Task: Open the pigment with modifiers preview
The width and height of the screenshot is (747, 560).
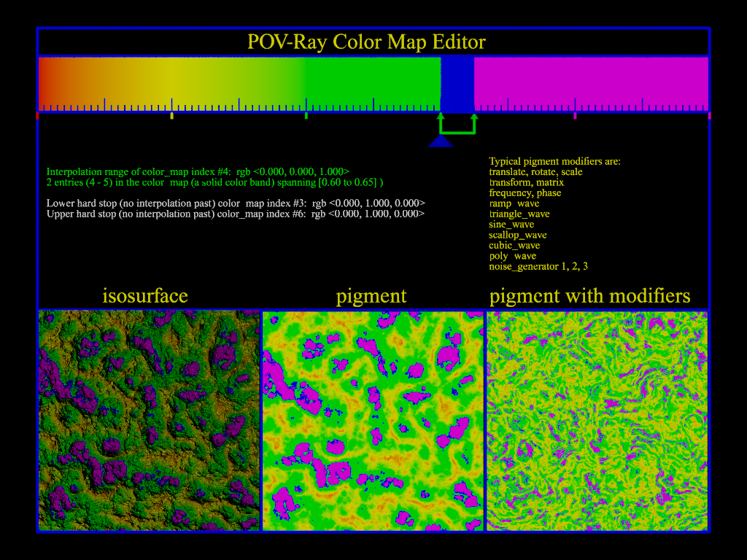Action: click(x=597, y=420)
